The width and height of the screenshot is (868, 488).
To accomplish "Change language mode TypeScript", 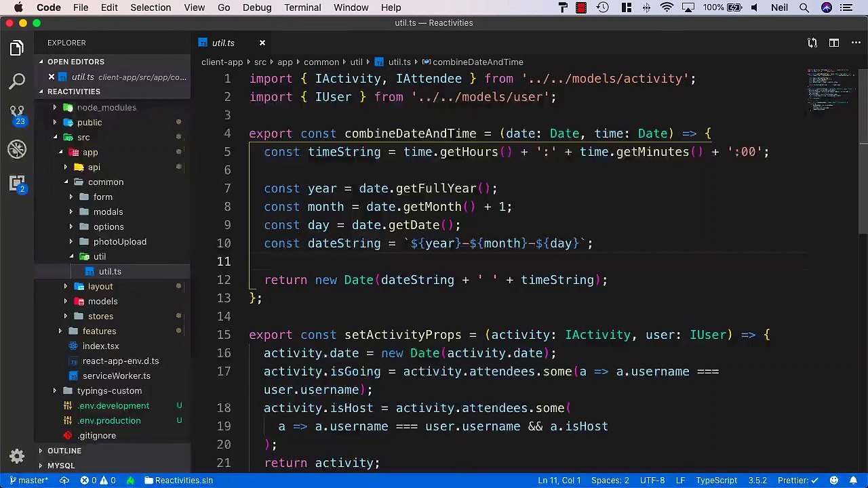I will [x=716, y=480].
